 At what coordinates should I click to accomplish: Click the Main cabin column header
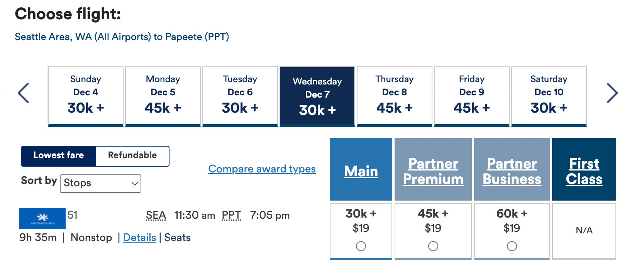point(361,171)
